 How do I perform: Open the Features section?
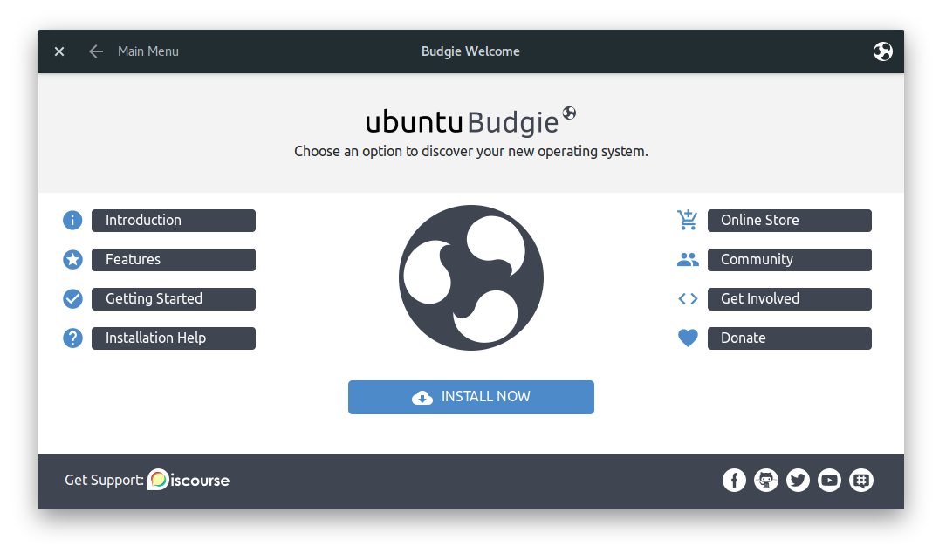174,260
